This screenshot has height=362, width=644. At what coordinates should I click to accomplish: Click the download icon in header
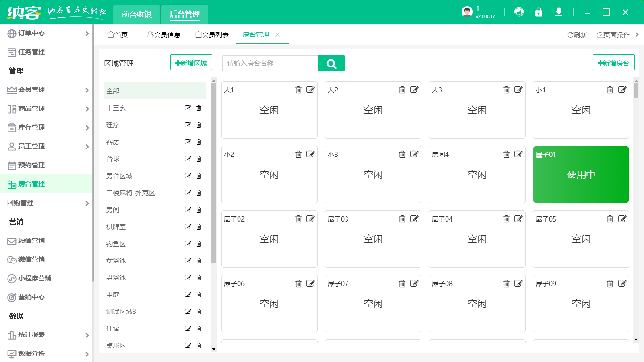coord(559,12)
